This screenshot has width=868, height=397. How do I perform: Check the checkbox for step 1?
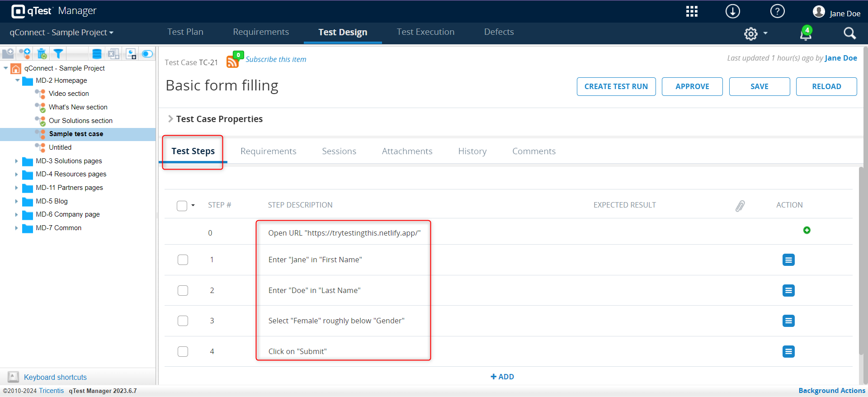(183, 260)
